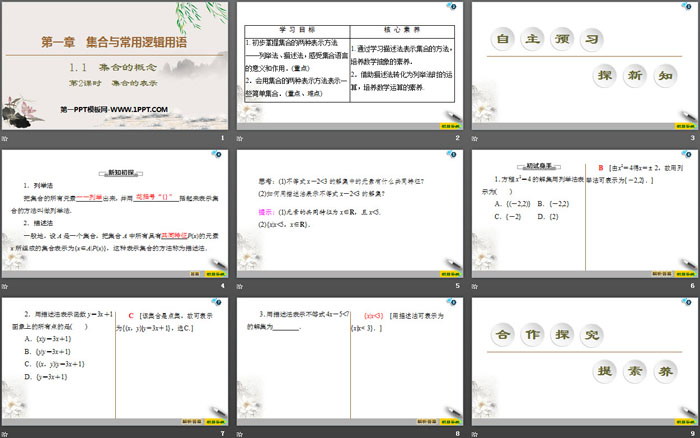Click the slide number 6 label
Viewport: 700px width, 438px height.
coord(692,285)
